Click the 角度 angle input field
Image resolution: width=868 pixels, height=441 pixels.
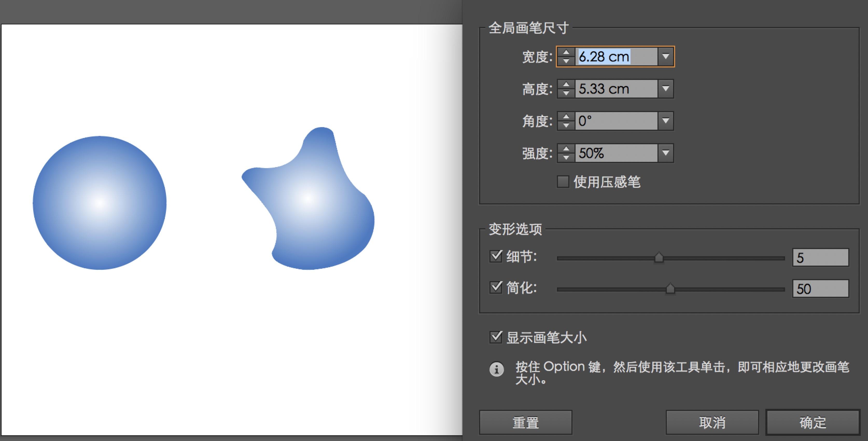click(x=616, y=121)
